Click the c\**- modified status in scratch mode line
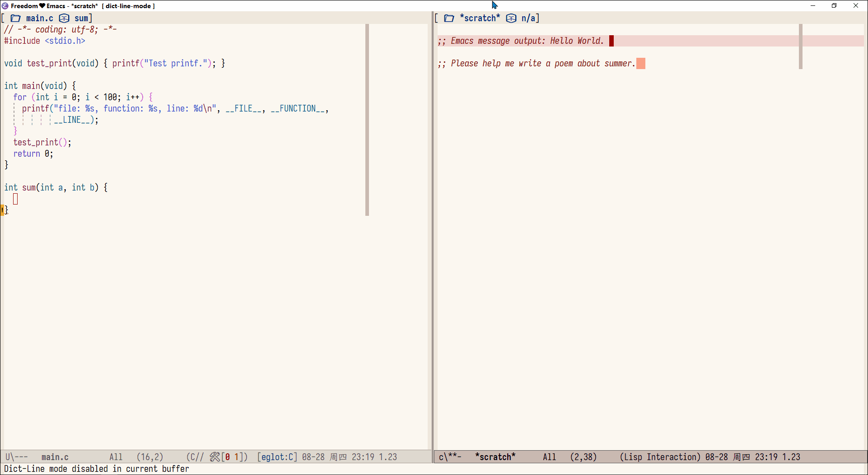Image resolution: width=868 pixels, height=475 pixels. pyautogui.click(x=450, y=457)
